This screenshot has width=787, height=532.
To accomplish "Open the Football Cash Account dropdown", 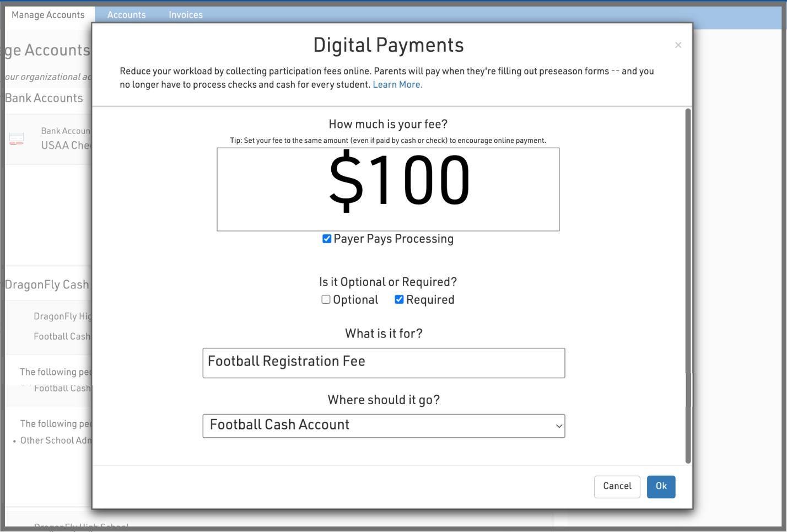I will (x=384, y=426).
